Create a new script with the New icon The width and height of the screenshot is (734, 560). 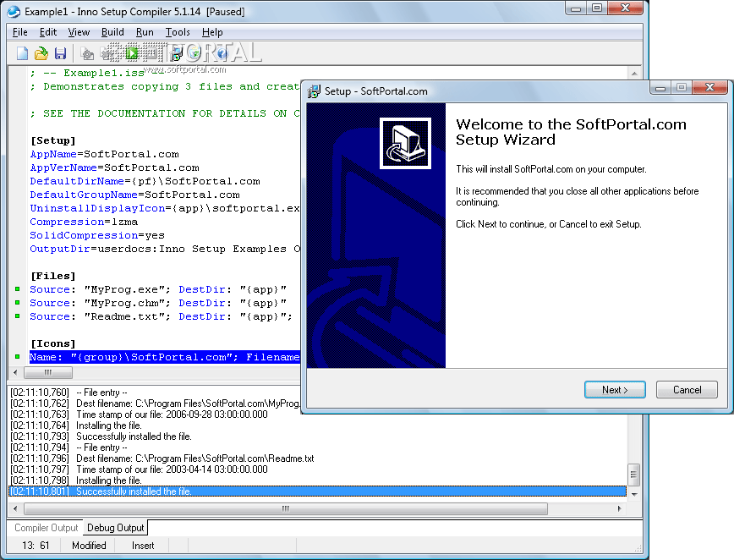pos(22,53)
